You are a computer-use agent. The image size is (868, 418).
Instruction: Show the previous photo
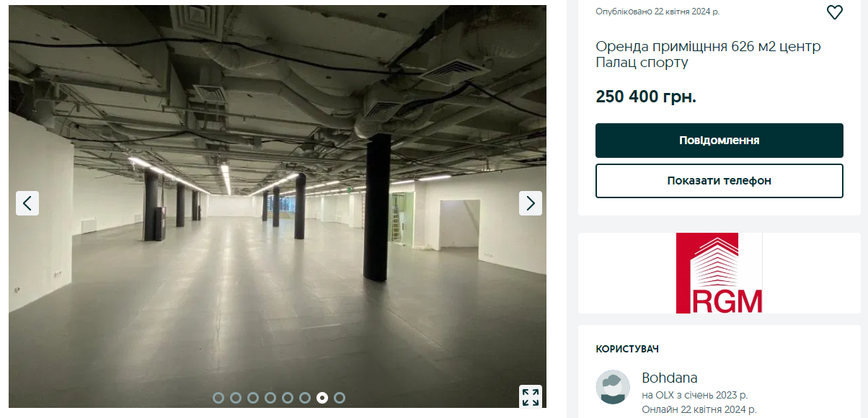[27, 203]
